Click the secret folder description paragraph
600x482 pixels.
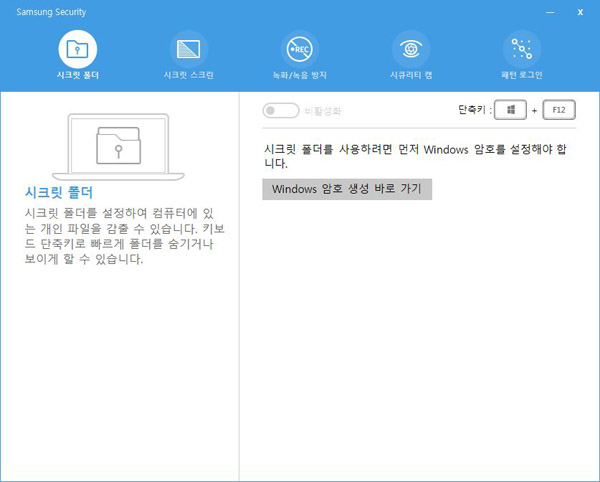(124, 236)
